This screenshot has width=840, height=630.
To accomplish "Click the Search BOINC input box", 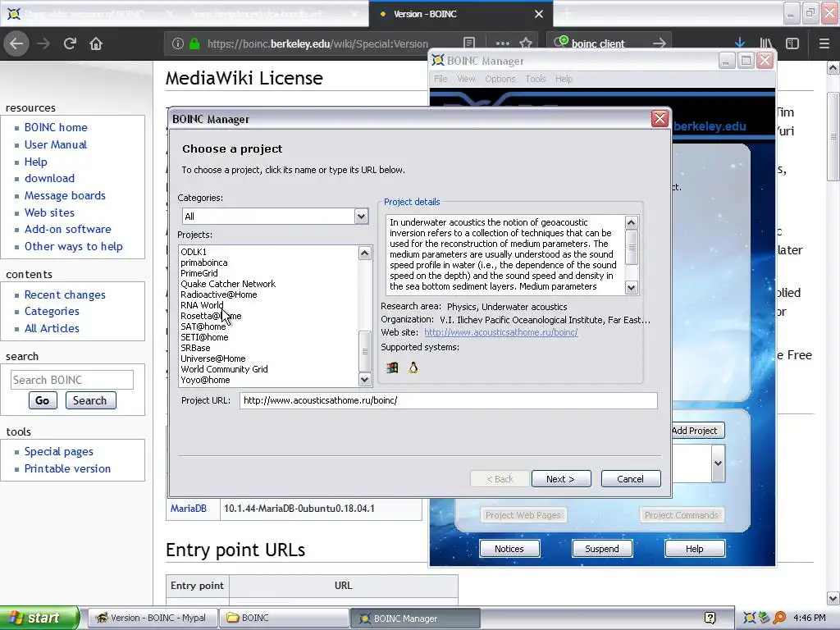I will pos(72,380).
